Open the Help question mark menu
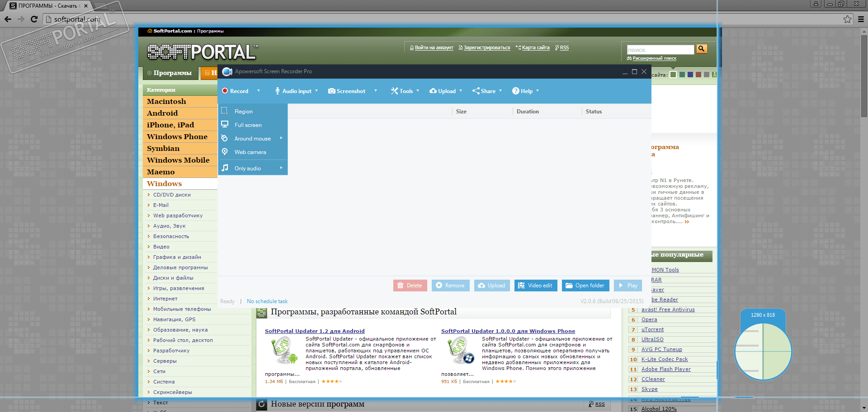The height and width of the screenshot is (412, 868). [x=515, y=91]
